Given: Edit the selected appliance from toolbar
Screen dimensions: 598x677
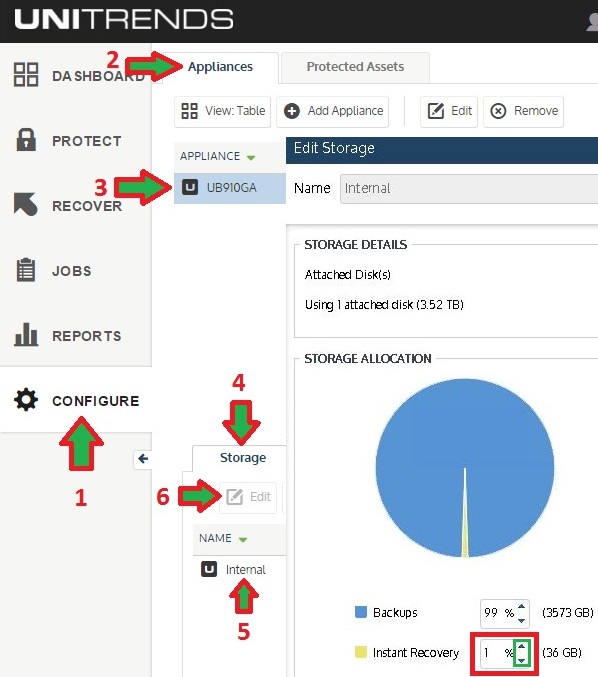Looking at the screenshot, I should [449, 111].
